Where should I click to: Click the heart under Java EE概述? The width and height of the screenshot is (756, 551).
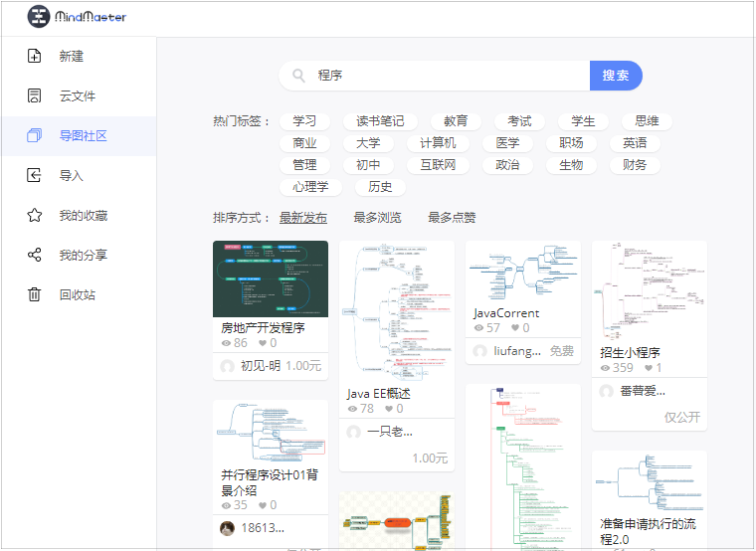click(x=389, y=409)
